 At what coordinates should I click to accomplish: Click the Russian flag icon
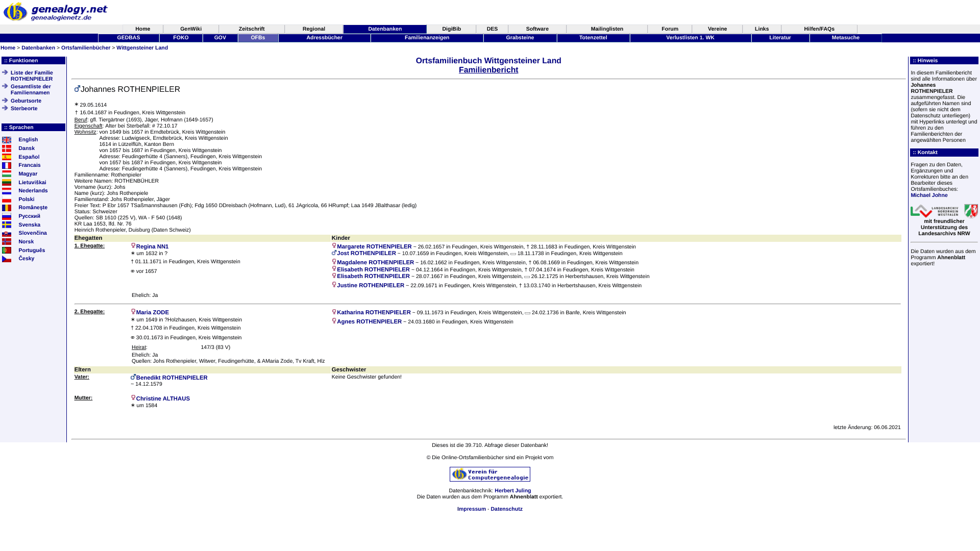coord(7,216)
